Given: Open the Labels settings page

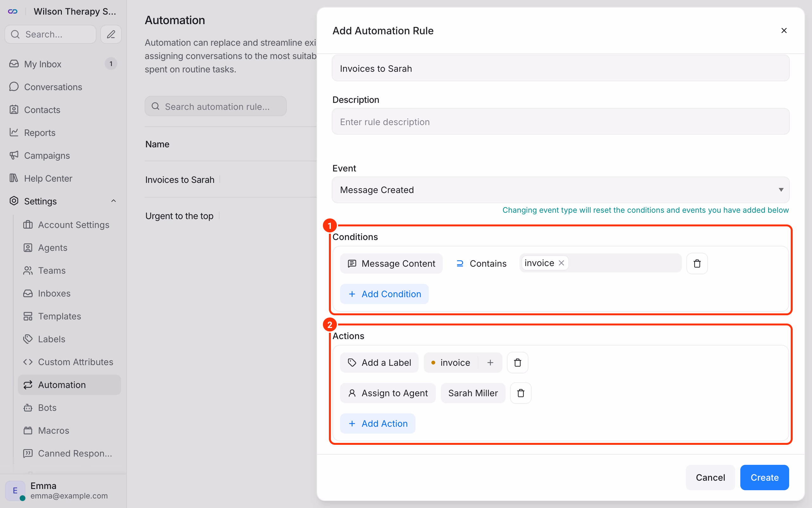Looking at the screenshot, I should [x=69, y=339].
